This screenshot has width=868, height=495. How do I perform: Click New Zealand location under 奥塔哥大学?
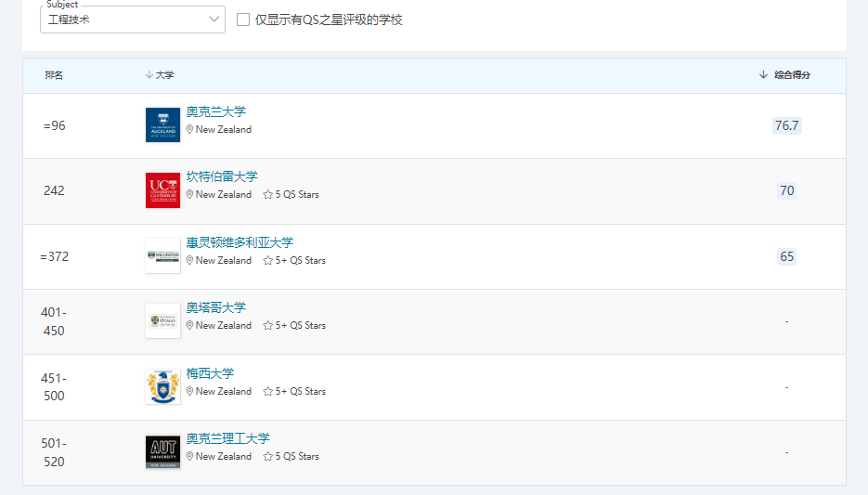click(219, 326)
